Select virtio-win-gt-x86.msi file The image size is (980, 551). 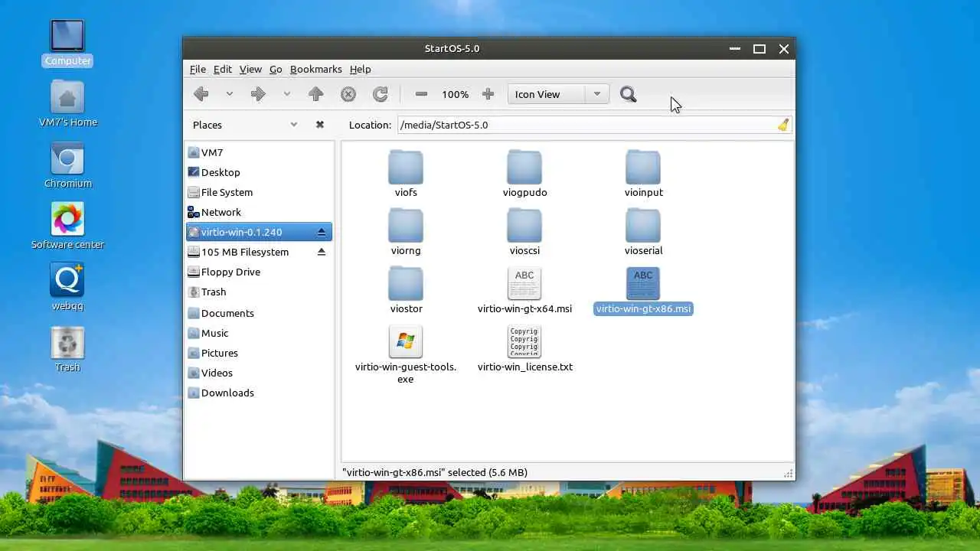click(643, 290)
